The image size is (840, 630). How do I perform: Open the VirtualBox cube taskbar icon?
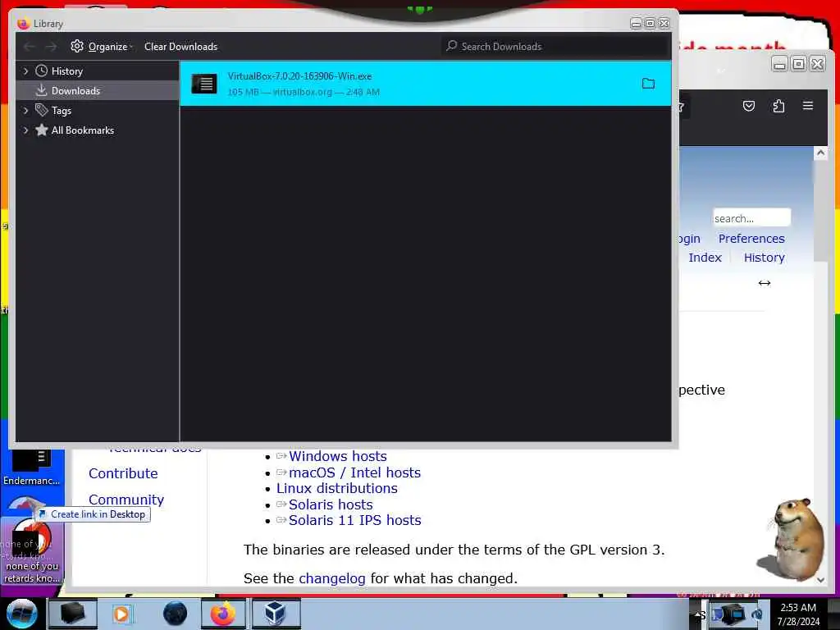click(x=275, y=614)
